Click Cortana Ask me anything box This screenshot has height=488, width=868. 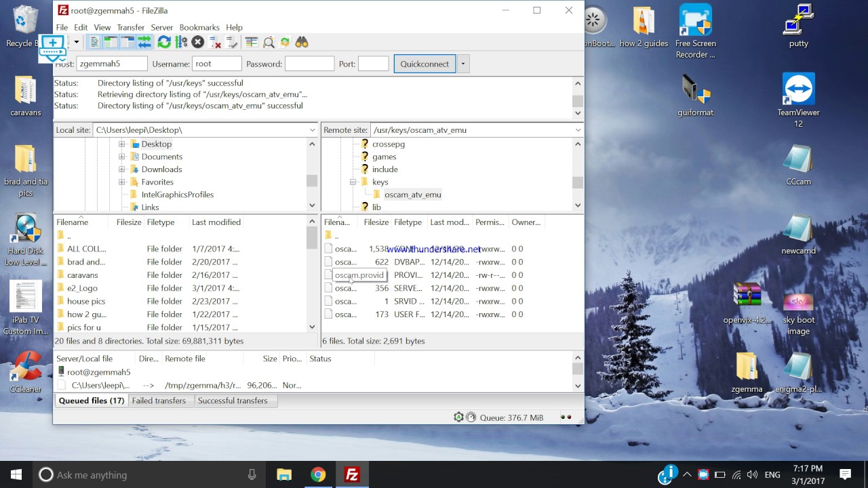(149, 474)
